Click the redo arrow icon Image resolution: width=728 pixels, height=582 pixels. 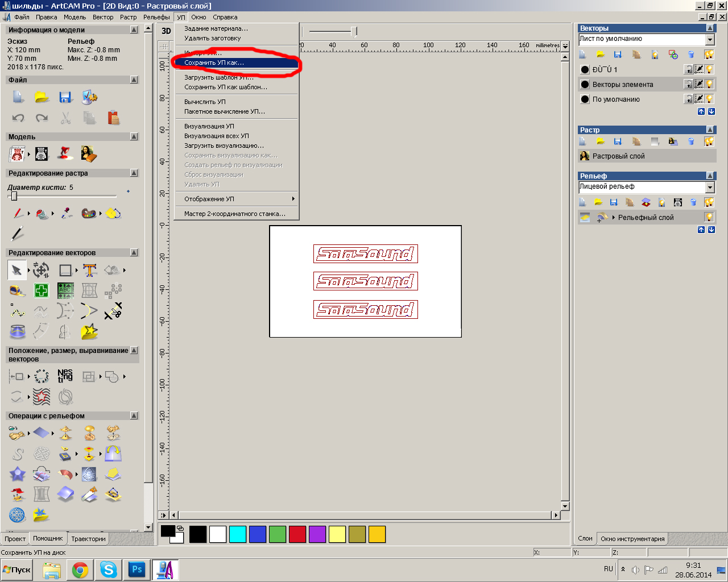(42, 118)
